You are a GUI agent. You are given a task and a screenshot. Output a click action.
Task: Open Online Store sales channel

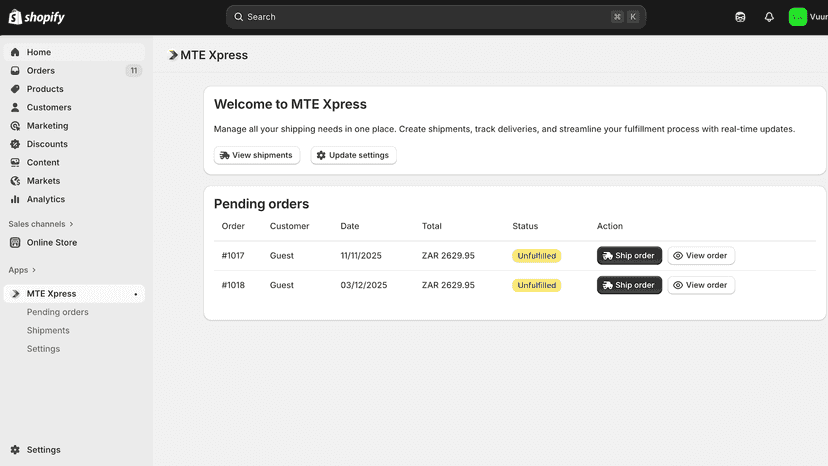tap(74, 243)
